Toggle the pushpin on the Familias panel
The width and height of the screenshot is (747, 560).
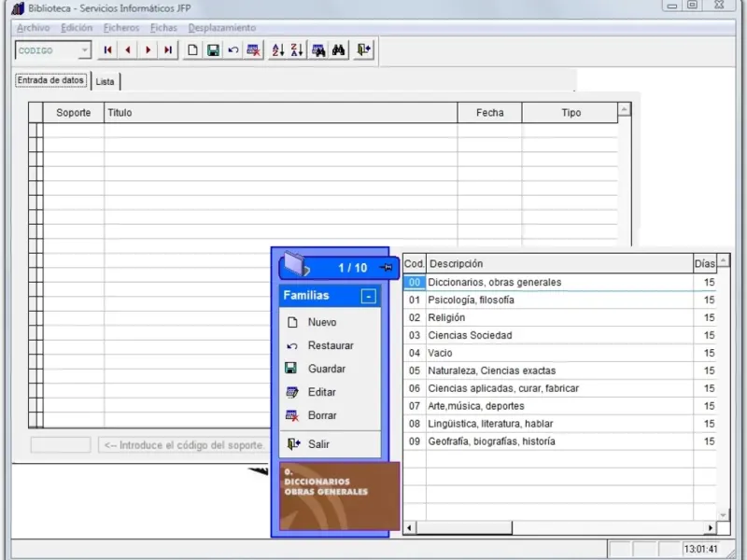click(x=387, y=269)
